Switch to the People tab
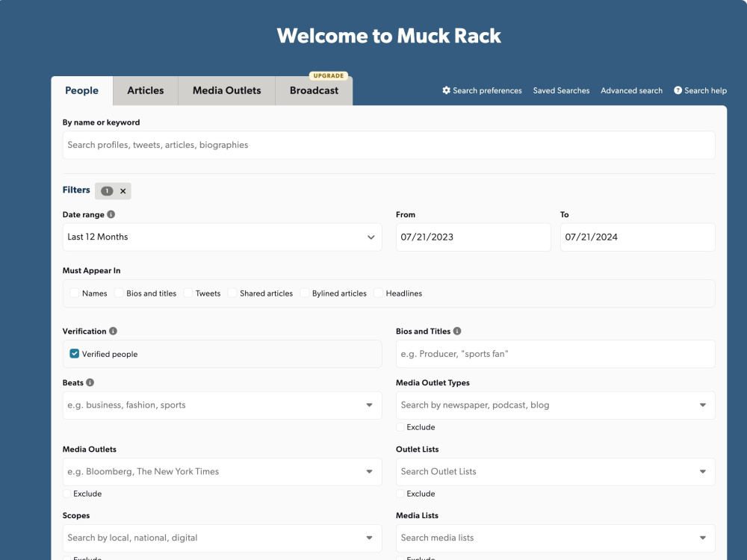747x560 pixels. click(82, 90)
